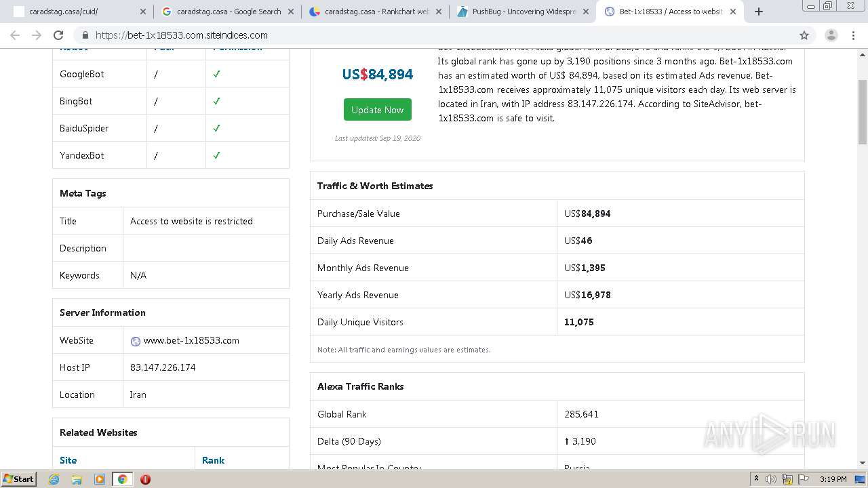Open Windows Media Player from taskbar
Viewport: 868px width, 488px height.
pyautogui.click(x=100, y=479)
